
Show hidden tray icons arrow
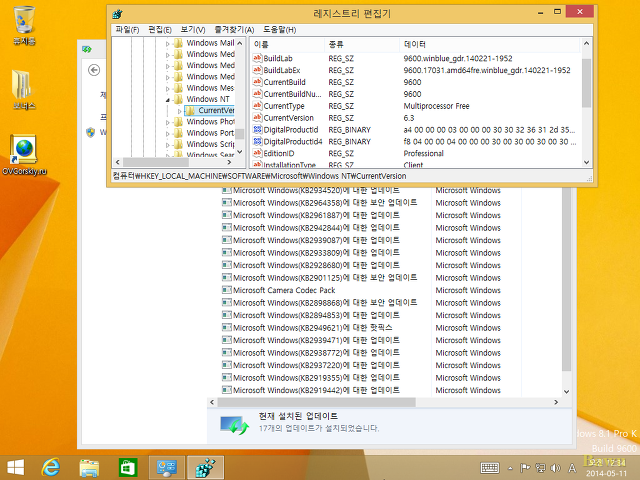(x=510, y=468)
